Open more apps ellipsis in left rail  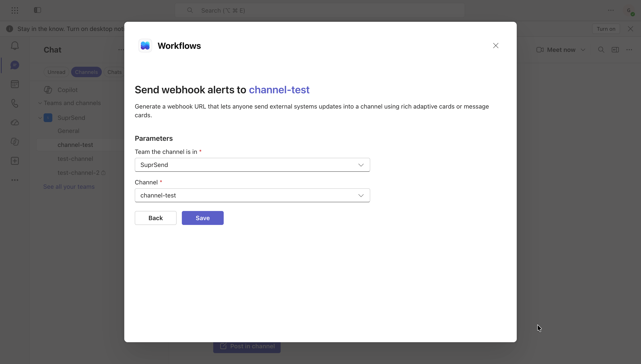15,180
